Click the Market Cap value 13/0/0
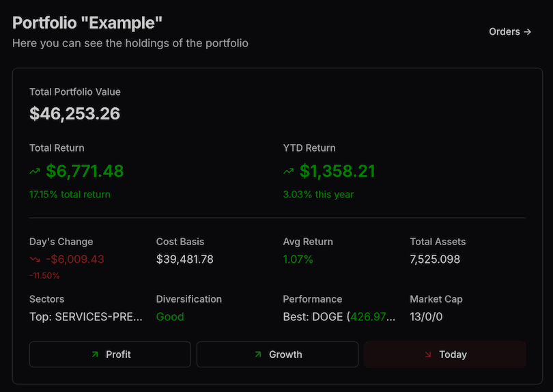Viewport: 553px width, 392px height. [426, 317]
